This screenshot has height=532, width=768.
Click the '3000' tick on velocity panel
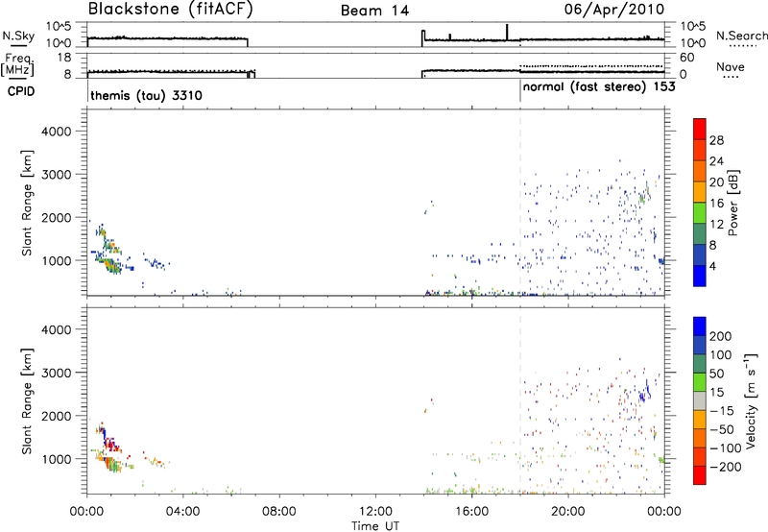tap(57, 373)
